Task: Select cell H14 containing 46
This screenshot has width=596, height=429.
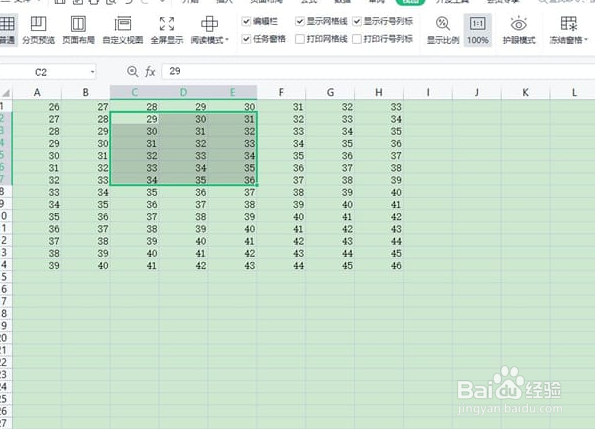Action: pyautogui.click(x=379, y=265)
